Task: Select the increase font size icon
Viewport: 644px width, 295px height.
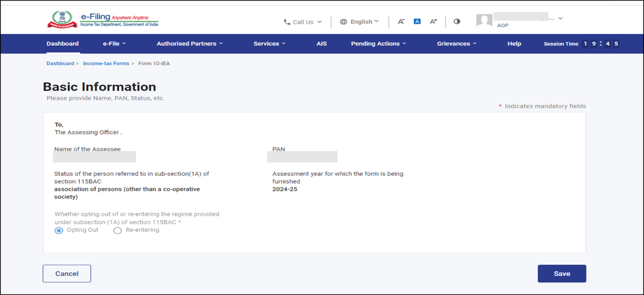Action: (433, 21)
